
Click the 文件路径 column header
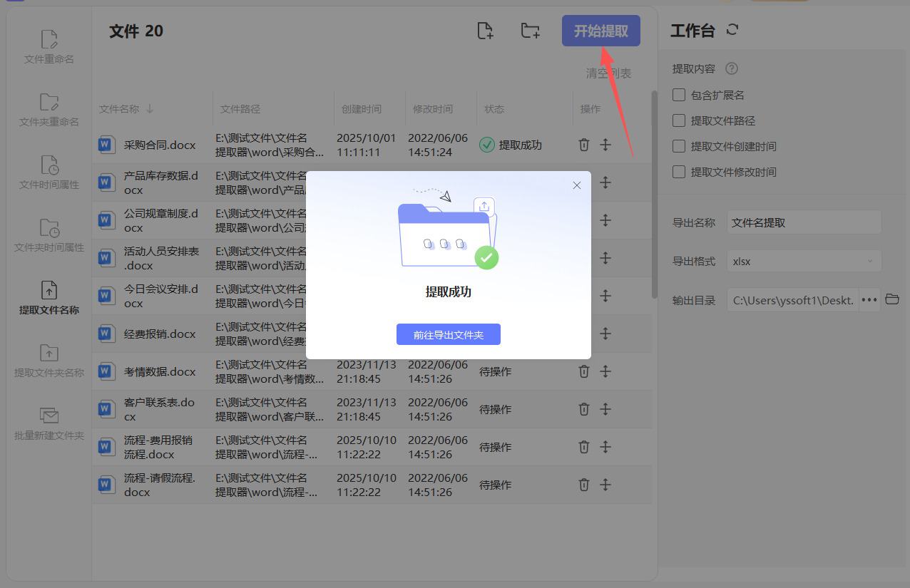pyautogui.click(x=240, y=109)
